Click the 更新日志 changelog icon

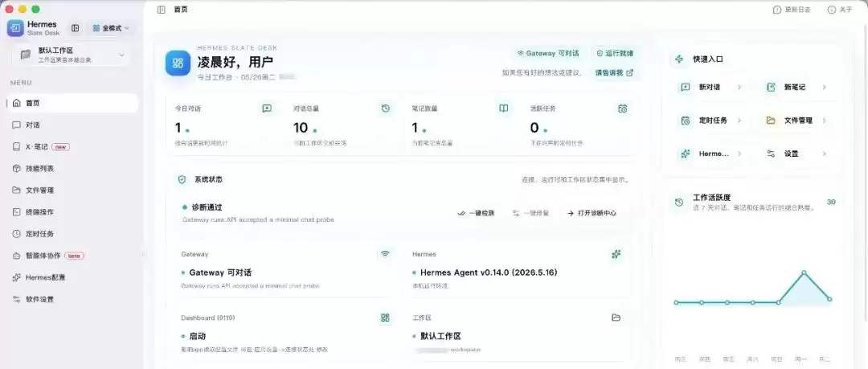[x=777, y=10]
